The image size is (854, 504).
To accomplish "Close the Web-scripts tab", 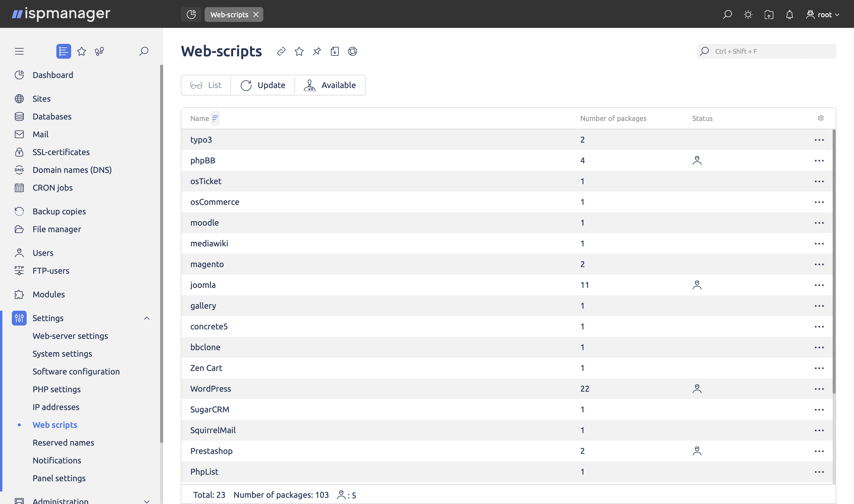I will [x=256, y=15].
